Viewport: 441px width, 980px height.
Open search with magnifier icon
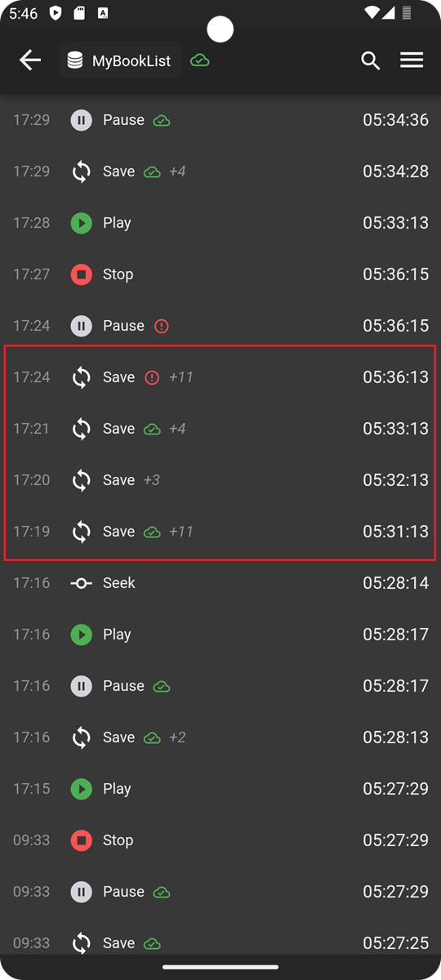click(371, 60)
